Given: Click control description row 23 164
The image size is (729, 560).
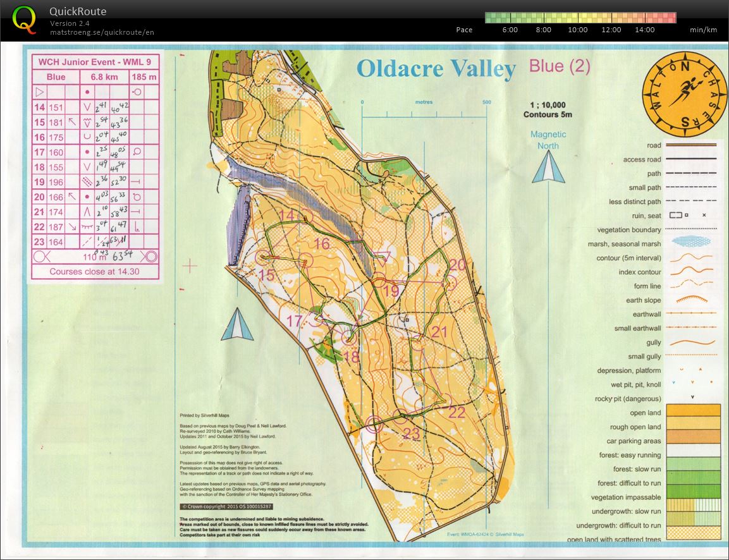Looking at the screenshot, I should point(95,241).
